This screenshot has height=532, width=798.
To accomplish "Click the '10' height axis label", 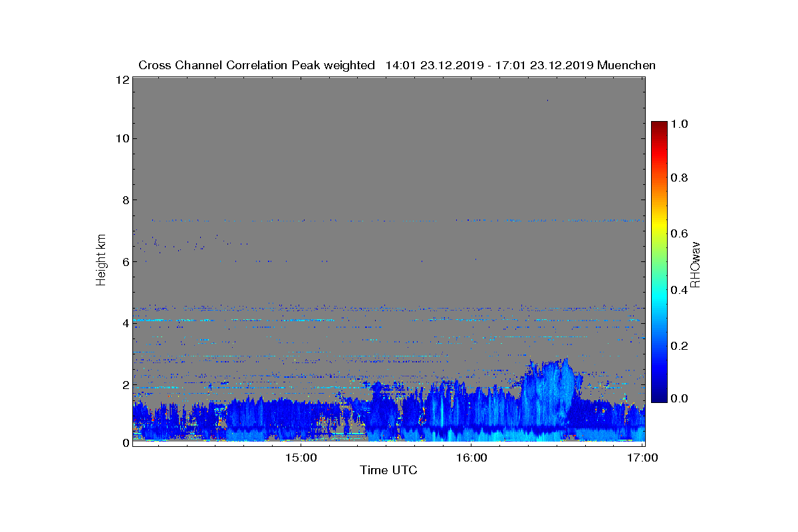I will coord(121,138).
